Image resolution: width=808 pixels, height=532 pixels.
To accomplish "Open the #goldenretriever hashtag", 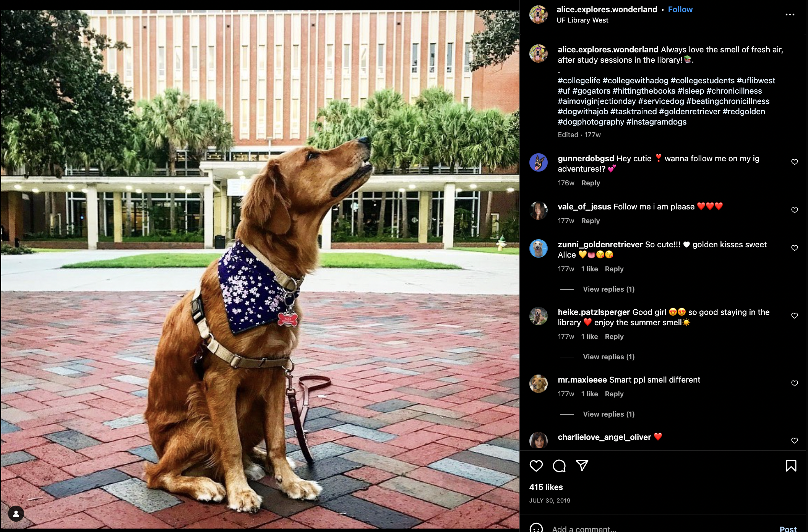I will 690,112.
